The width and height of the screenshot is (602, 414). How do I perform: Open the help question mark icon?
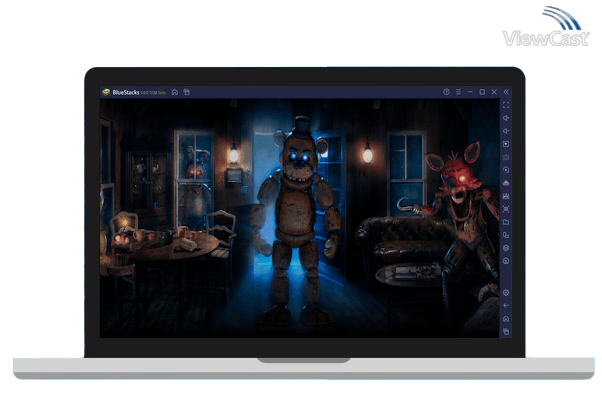point(446,92)
